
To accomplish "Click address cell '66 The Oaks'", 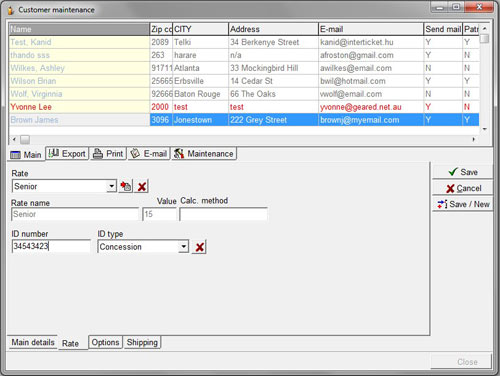I will point(273,94).
